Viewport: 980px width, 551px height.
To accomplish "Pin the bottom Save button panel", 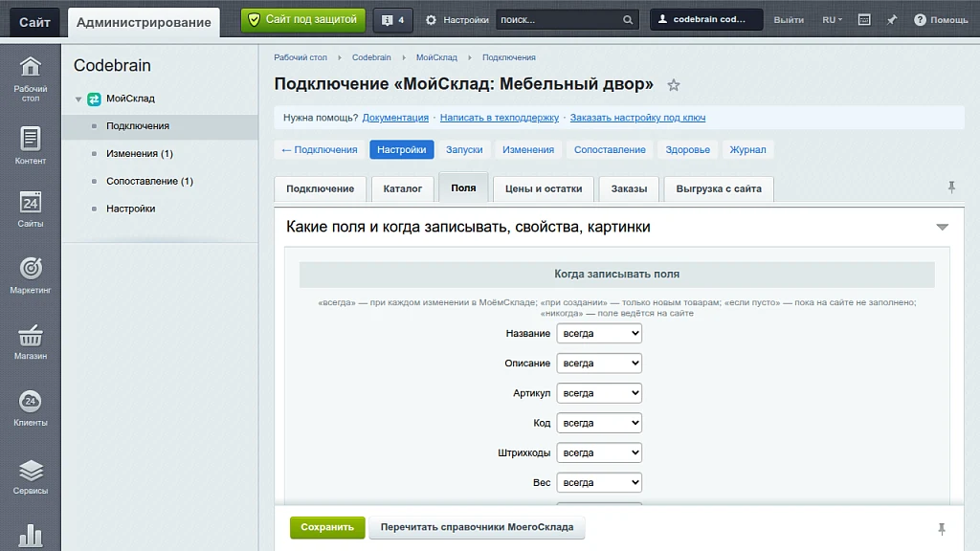I will 942,529.
